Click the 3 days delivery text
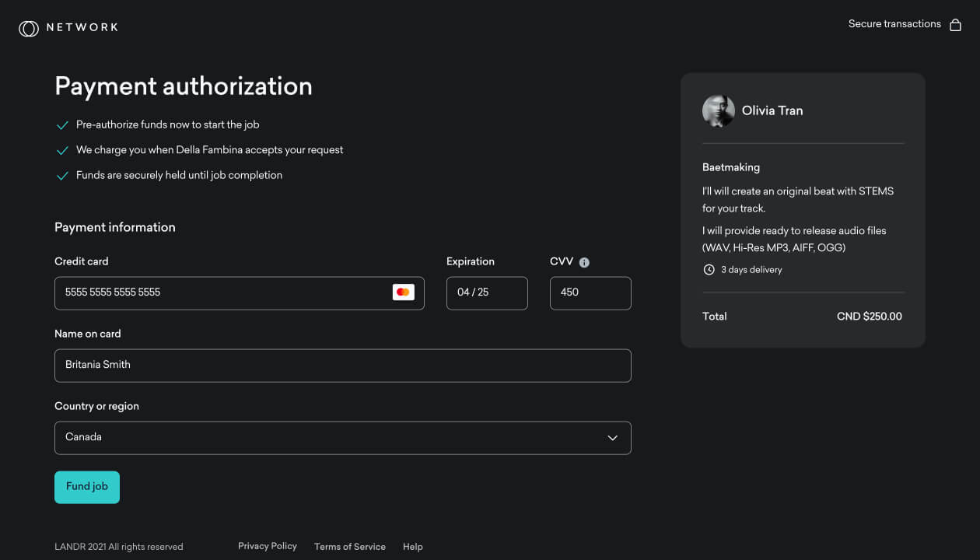The height and width of the screenshot is (560, 980). [x=751, y=270]
